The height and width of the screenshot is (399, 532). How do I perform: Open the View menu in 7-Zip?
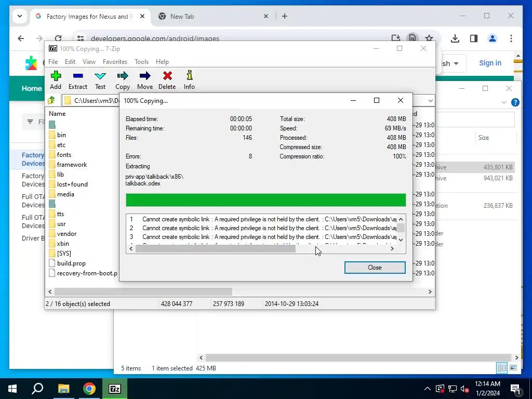(89, 62)
